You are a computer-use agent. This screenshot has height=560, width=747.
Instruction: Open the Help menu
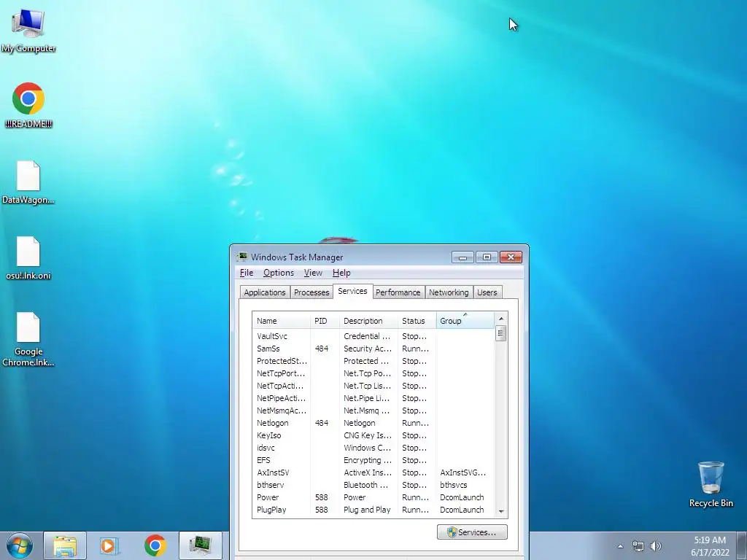(341, 273)
